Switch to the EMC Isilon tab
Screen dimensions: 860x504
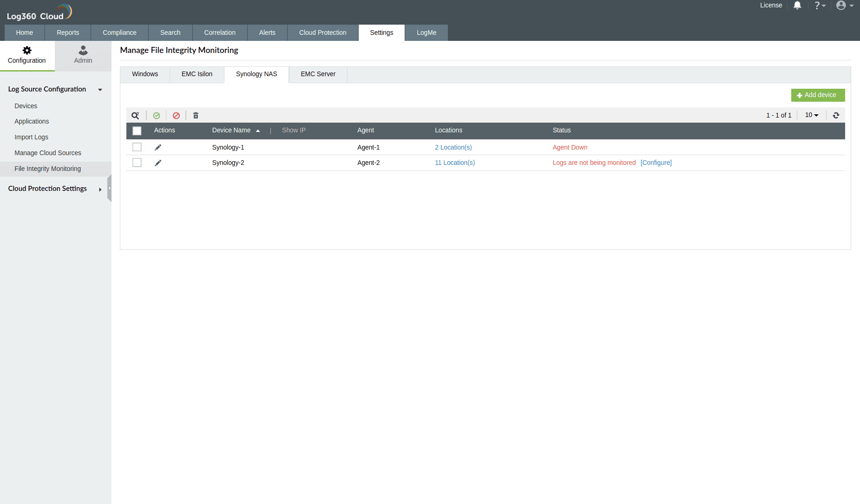coord(197,74)
